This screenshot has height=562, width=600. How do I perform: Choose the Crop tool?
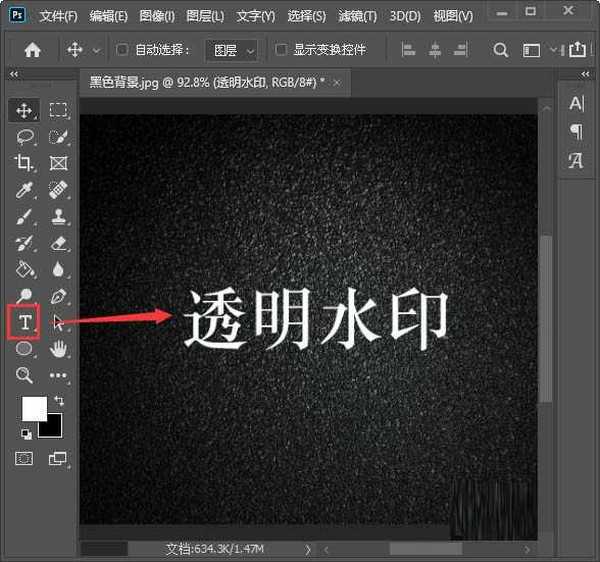24,163
